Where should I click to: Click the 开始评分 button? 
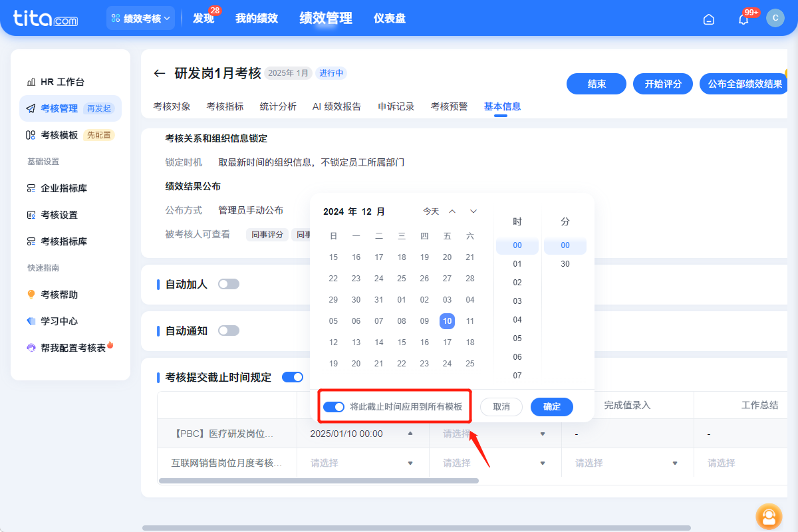point(662,84)
